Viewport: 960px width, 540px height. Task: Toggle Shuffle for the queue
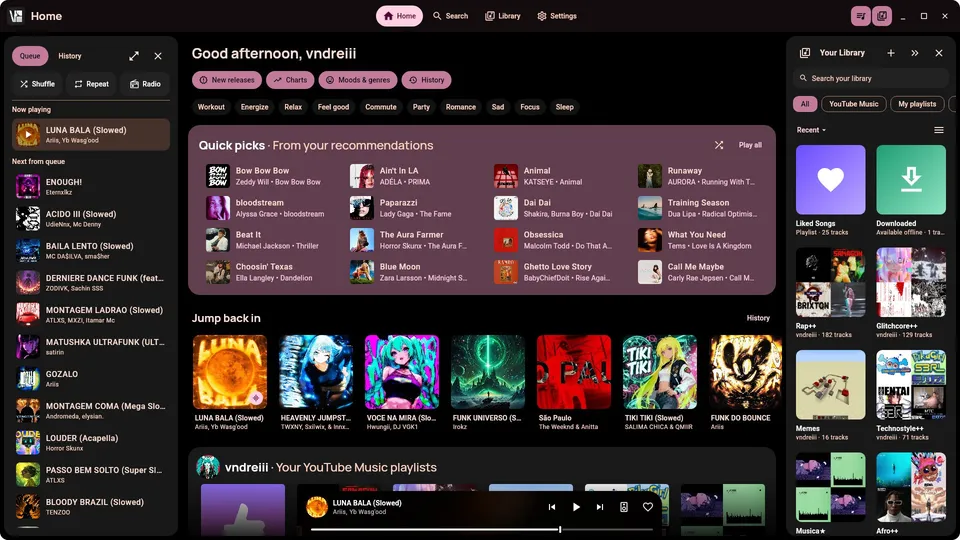point(37,84)
